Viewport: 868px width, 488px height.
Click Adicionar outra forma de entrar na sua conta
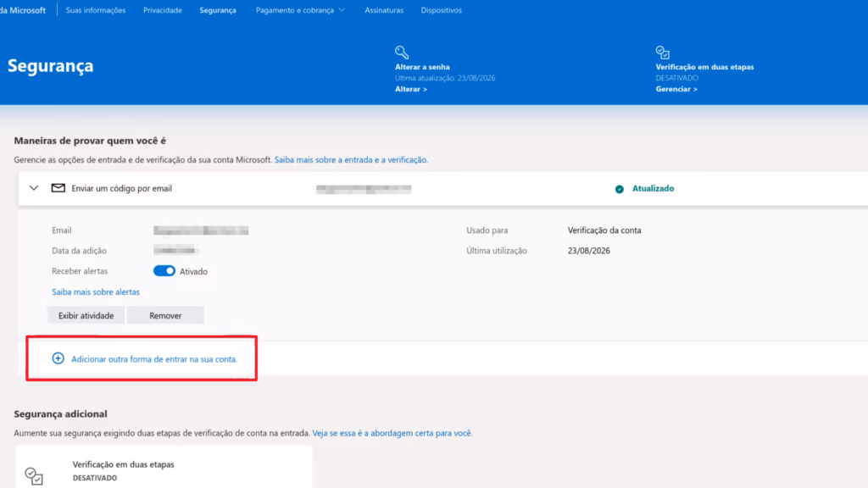point(154,359)
